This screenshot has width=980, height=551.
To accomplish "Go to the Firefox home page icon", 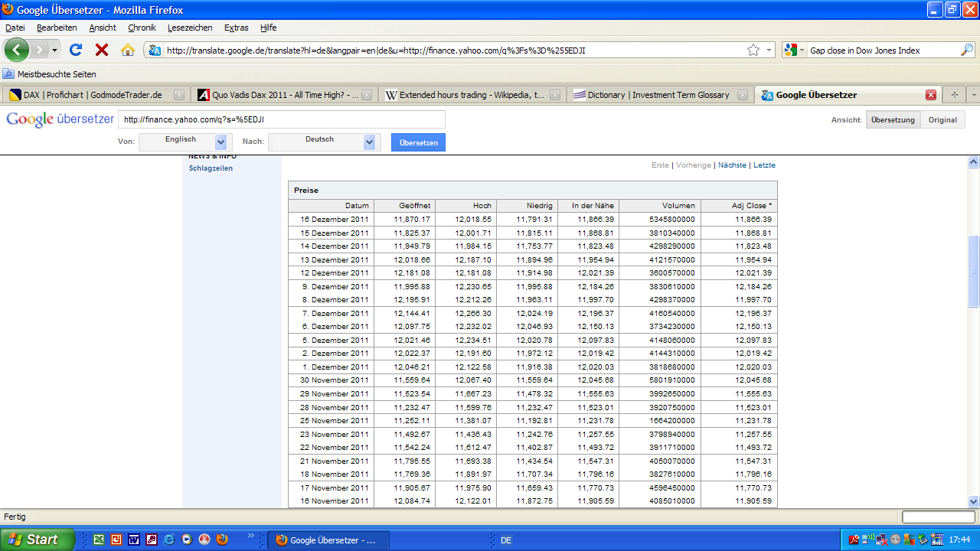I will pyautogui.click(x=128, y=50).
